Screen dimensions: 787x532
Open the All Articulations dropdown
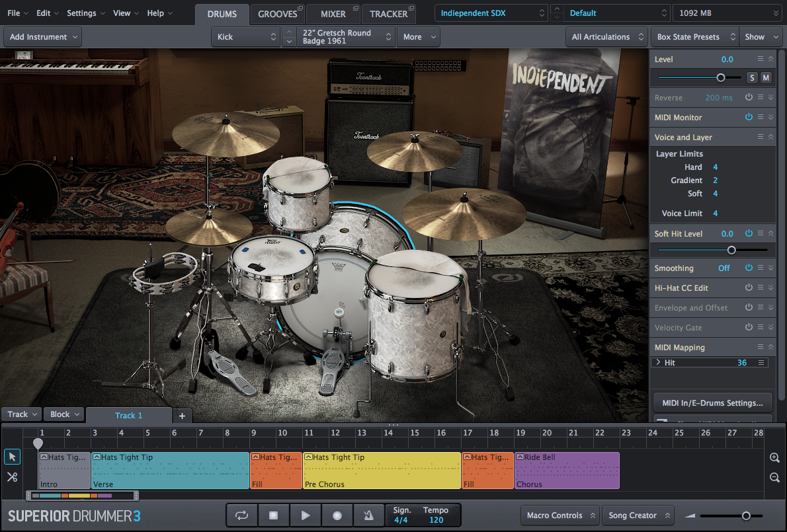coord(606,37)
